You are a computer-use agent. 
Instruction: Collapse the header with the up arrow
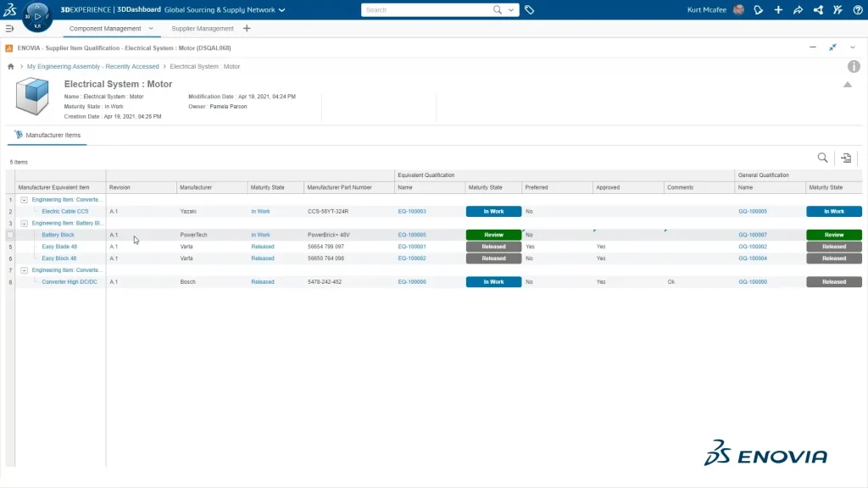[848, 85]
